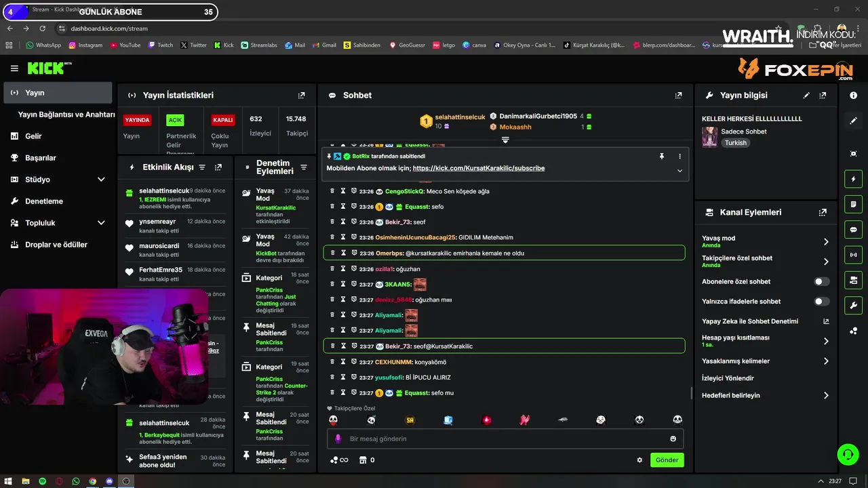Unpin the BotRix message with the pin icon

pyautogui.click(x=662, y=156)
